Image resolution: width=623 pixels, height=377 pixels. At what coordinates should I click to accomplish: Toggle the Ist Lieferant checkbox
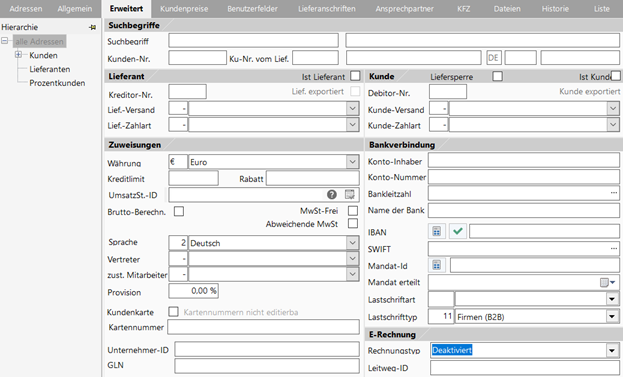click(x=355, y=76)
